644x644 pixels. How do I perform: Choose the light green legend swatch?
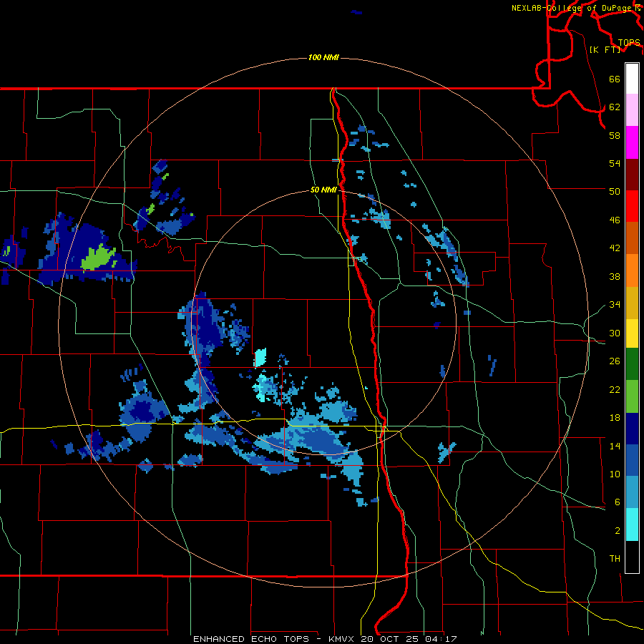click(632, 396)
